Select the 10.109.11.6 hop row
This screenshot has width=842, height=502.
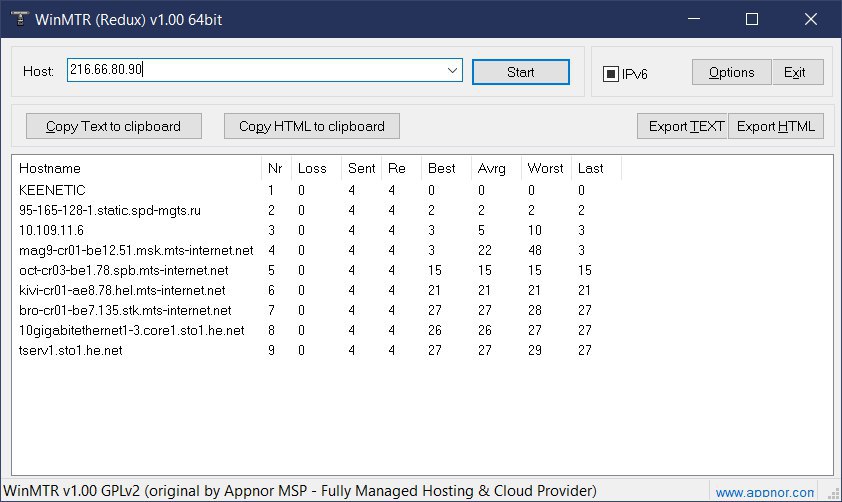317,230
